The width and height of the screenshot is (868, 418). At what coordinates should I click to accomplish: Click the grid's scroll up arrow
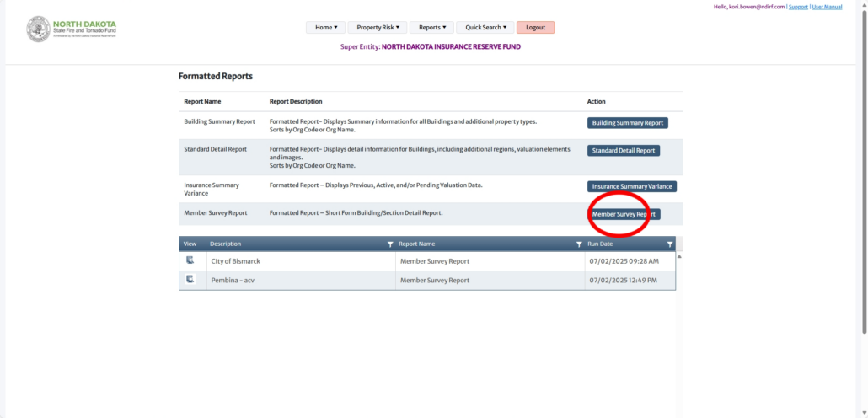[679, 255]
